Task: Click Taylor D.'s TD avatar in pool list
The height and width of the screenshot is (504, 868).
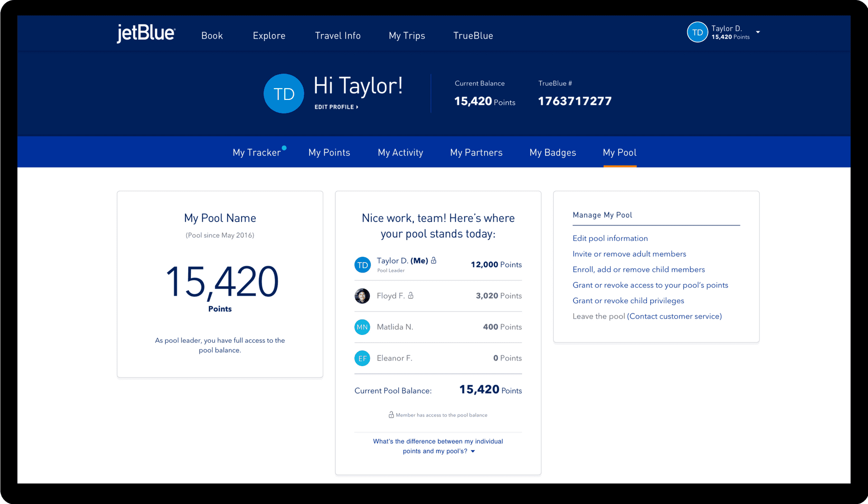Action: pyautogui.click(x=362, y=265)
